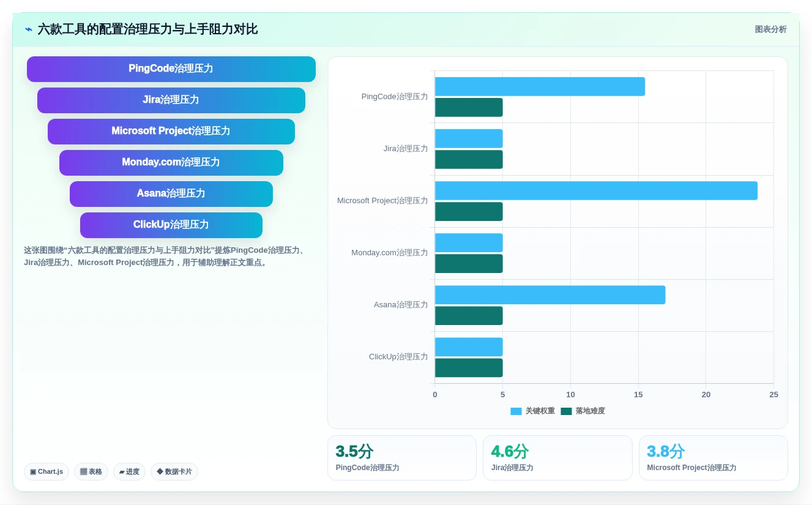
Task: Click the blue Microsoft Project 关键权重 bar
Action: [596, 191]
